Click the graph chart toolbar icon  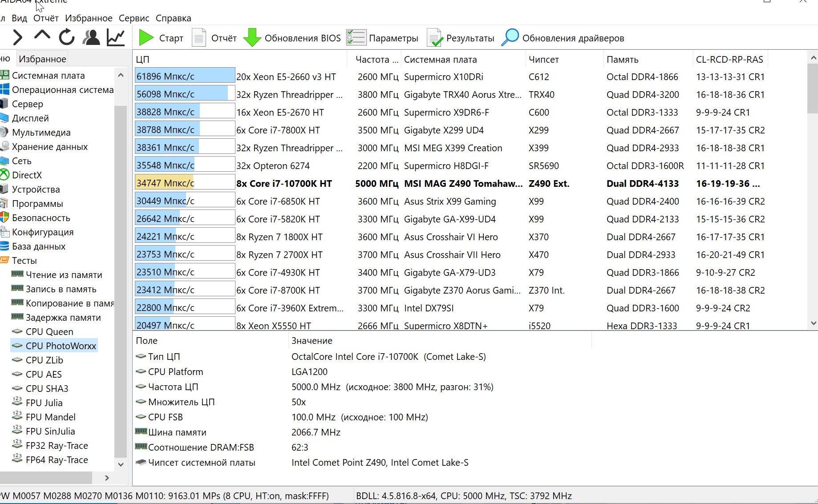click(116, 37)
